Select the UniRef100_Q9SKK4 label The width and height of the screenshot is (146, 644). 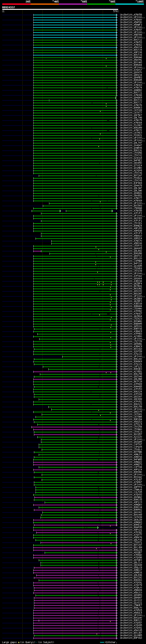tap(131, 278)
